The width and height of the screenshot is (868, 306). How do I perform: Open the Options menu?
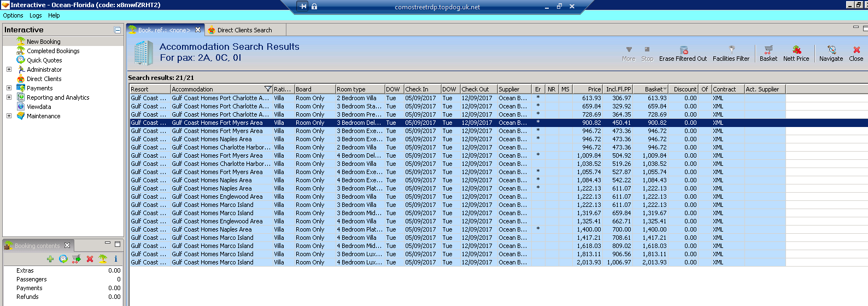tap(13, 15)
